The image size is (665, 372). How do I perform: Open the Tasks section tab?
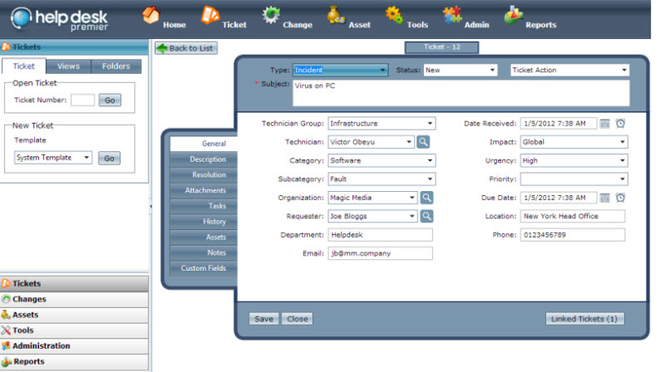(204, 206)
